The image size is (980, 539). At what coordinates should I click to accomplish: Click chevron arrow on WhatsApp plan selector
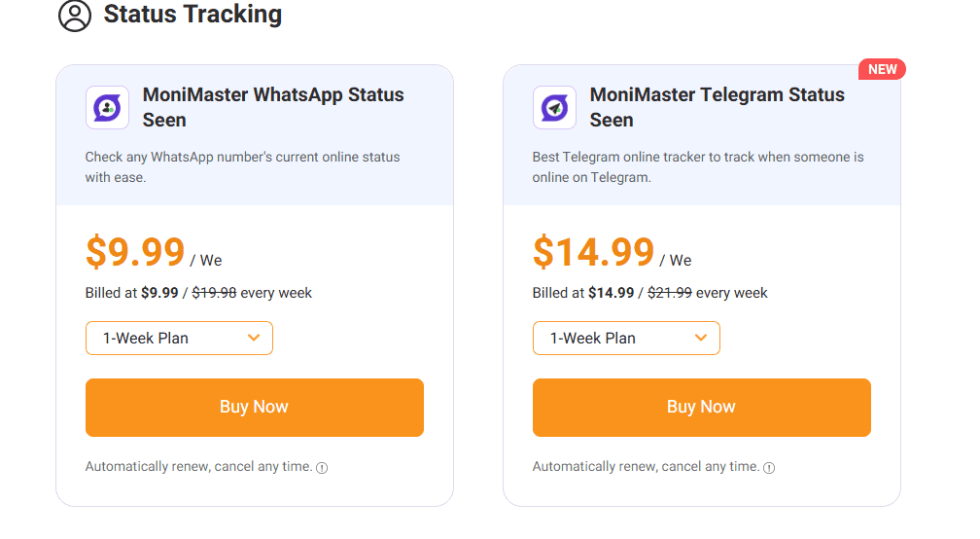254,338
